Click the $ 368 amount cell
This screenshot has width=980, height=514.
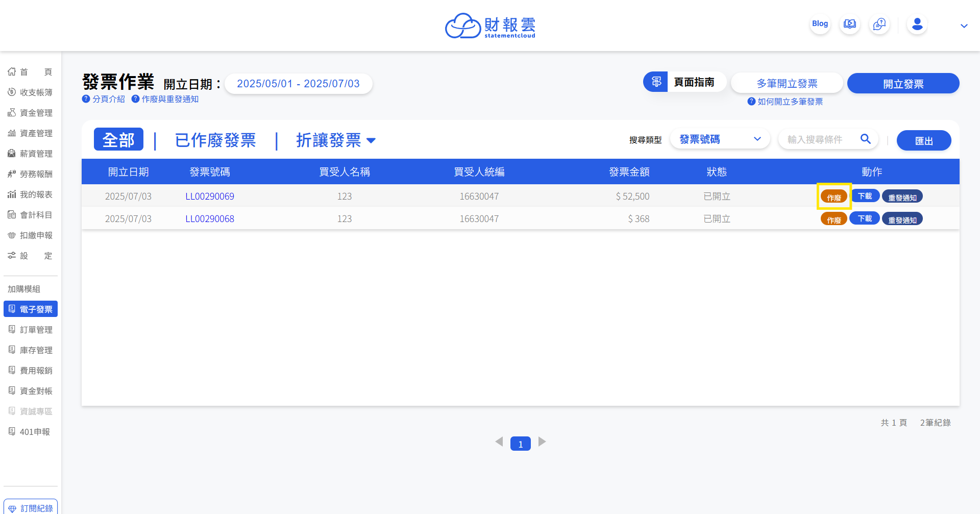pyautogui.click(x=639, y=219)
